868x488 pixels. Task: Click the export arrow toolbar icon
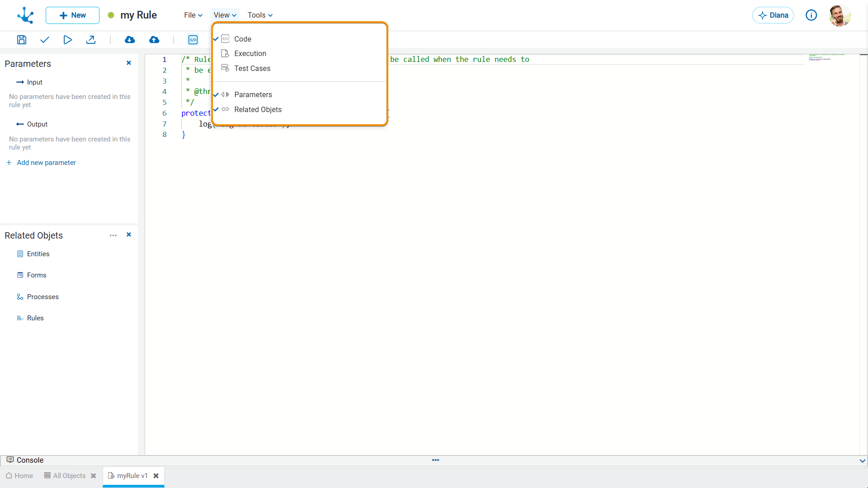(x=91, y=40)
